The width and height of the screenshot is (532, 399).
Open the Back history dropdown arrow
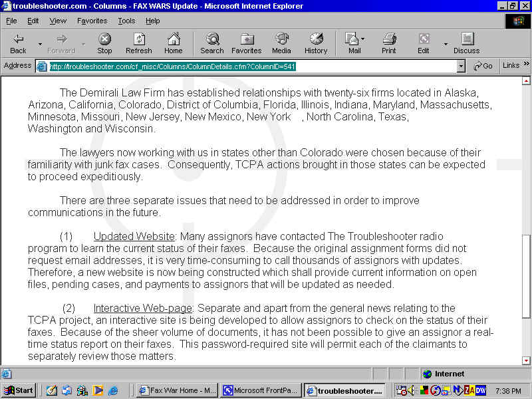(40, 44)
